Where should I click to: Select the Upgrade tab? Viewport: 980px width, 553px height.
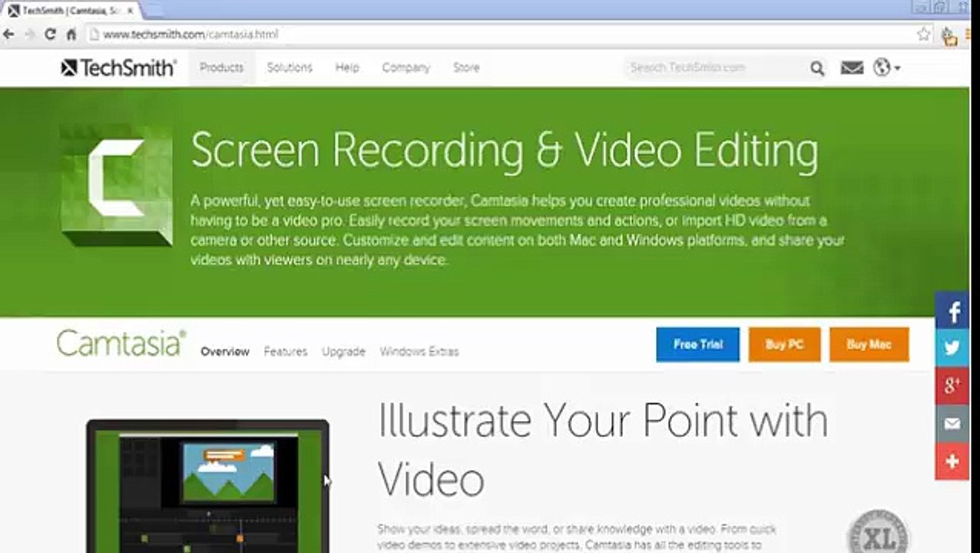(x=343, y=352)
